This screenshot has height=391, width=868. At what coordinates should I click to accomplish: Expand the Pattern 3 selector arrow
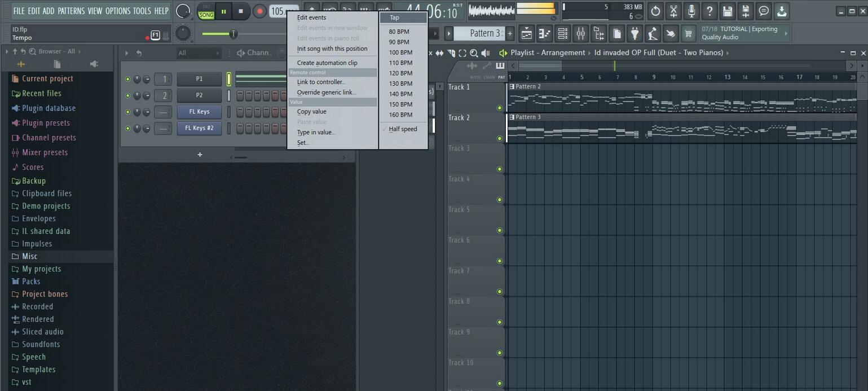tap(449, 34)
